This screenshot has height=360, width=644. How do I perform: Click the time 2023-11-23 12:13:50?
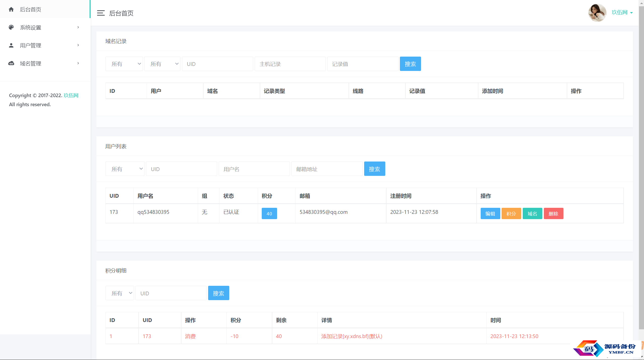coord(514,336)
